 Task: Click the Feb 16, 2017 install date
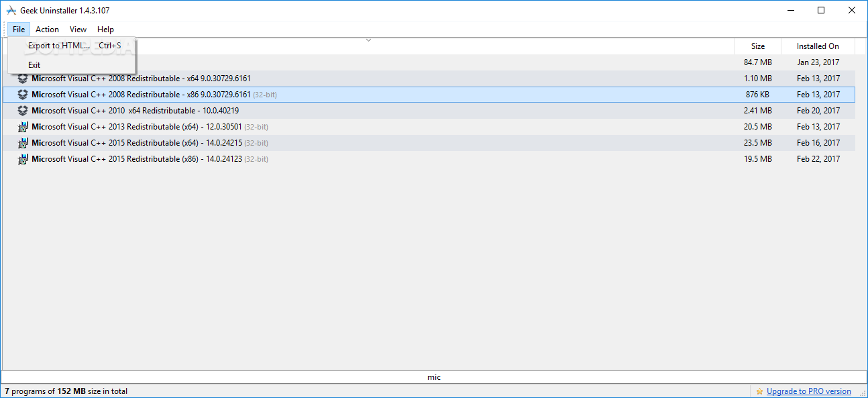[818, 143]
